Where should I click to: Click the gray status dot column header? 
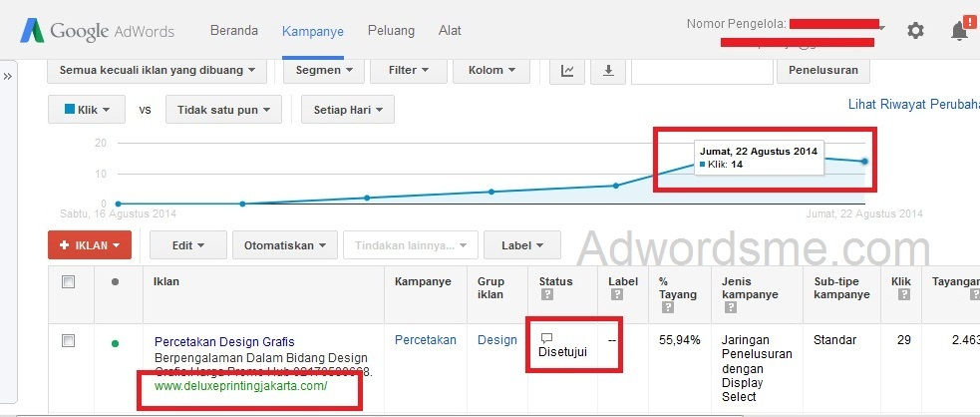pos(115,282)
